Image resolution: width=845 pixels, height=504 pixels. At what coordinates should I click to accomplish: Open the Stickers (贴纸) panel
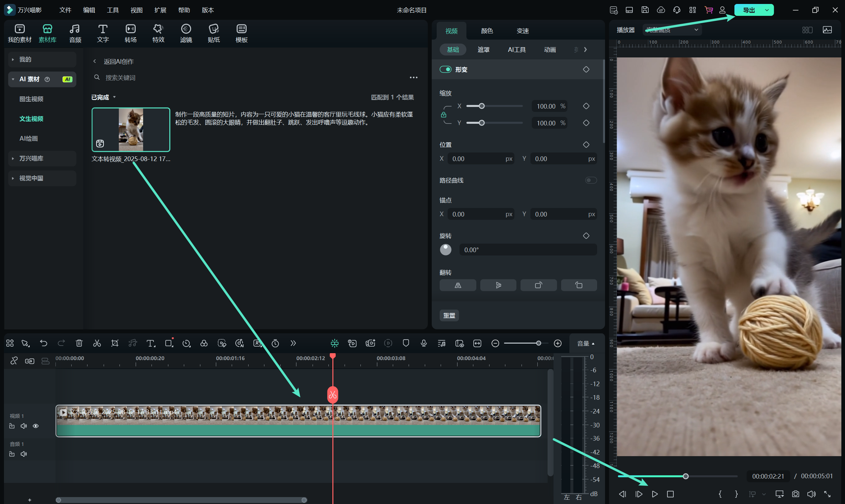(214, 33)
